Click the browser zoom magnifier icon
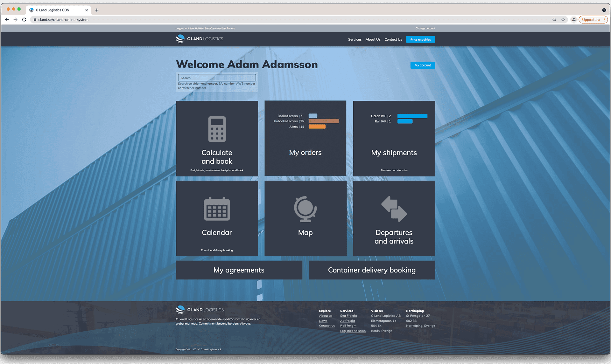This screenshot has width=611, height=364. [554, 19]
